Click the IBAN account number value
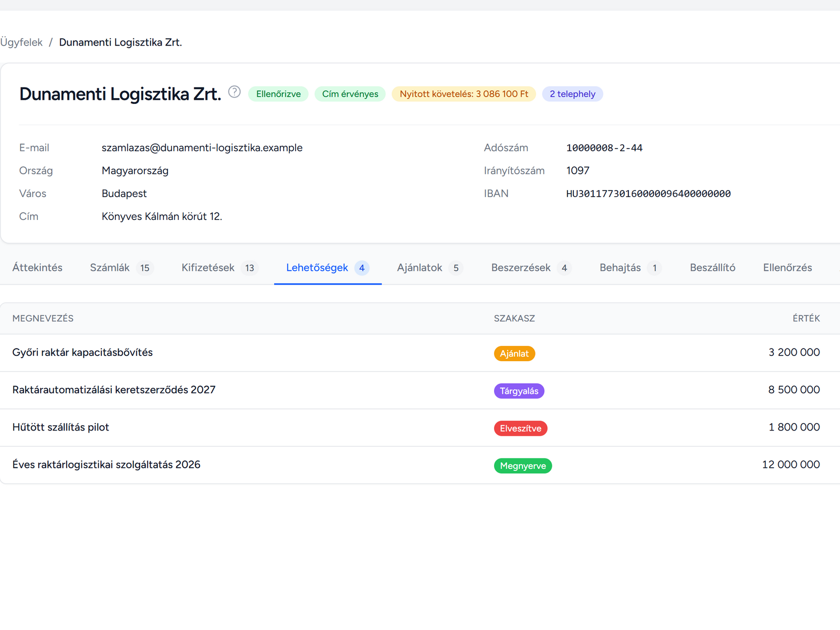This screenshot has height=630, width=840. (x=648, y=194)
